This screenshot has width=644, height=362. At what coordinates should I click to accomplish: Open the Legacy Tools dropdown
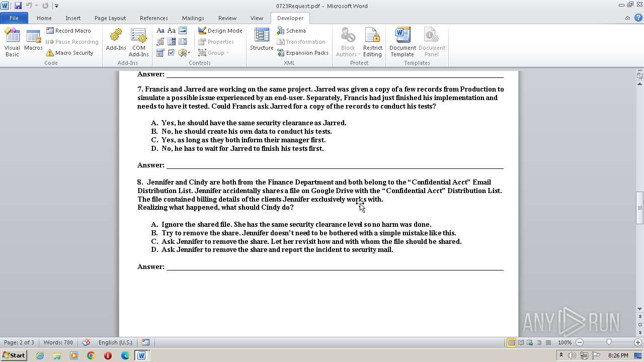(x=184, y=53)
